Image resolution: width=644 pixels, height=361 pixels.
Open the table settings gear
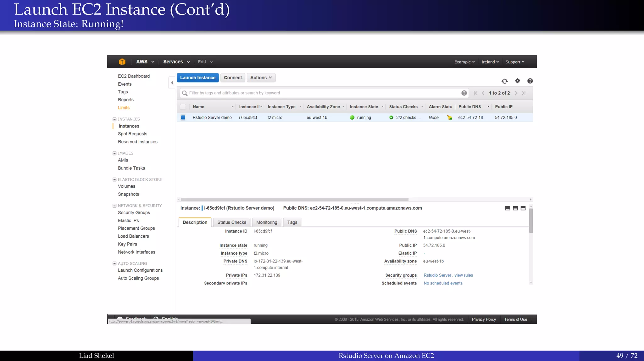tap(518, 81)
